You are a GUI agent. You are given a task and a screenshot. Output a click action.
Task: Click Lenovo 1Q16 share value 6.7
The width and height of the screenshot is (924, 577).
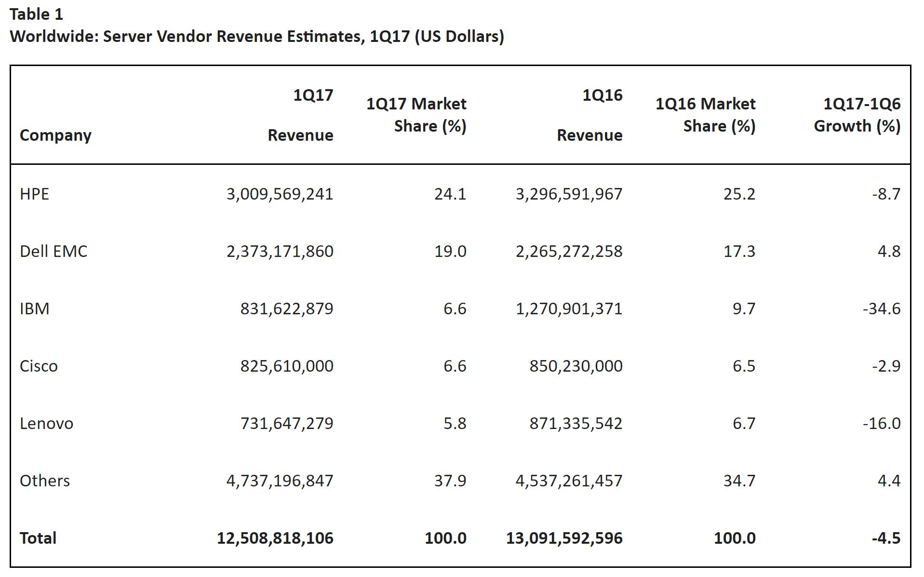pos(744,423)
